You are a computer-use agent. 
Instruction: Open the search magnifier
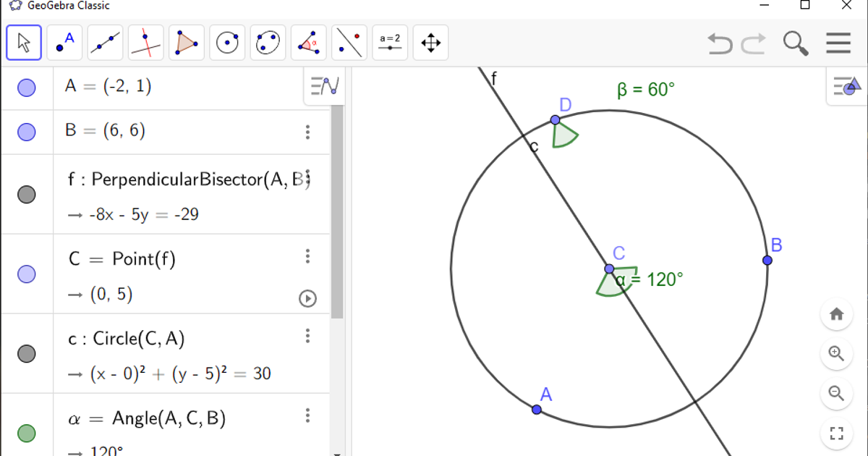796,43
